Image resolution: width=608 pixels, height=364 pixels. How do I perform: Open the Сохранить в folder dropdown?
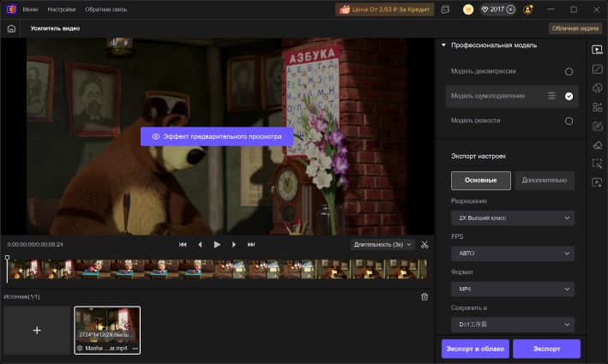coord(513,325)
